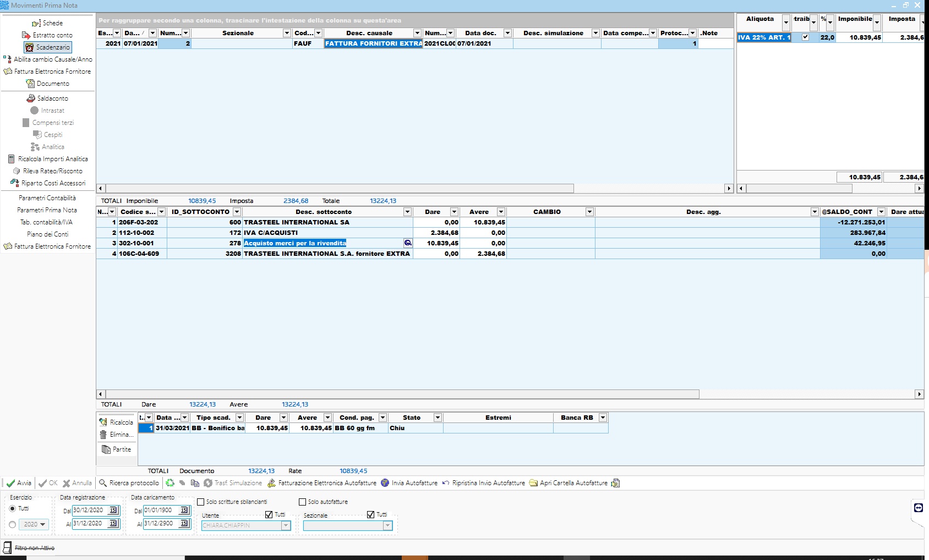
Task: Click the Elimina trash button
Action: point(116,435)
